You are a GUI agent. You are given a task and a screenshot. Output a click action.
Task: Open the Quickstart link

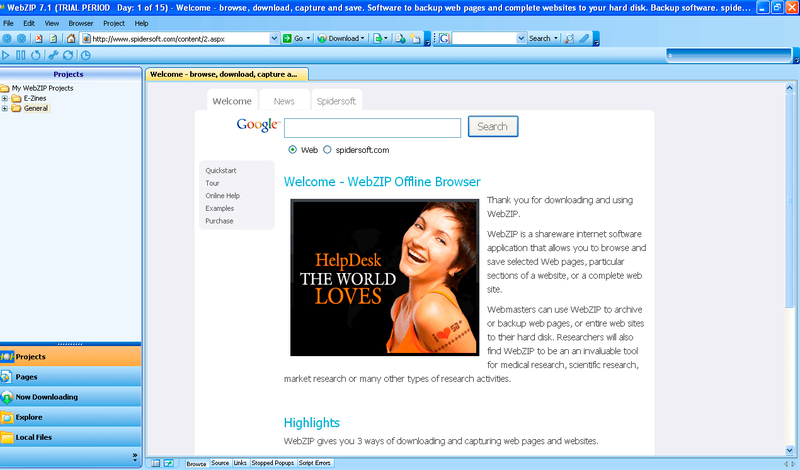tap(220, 170)
